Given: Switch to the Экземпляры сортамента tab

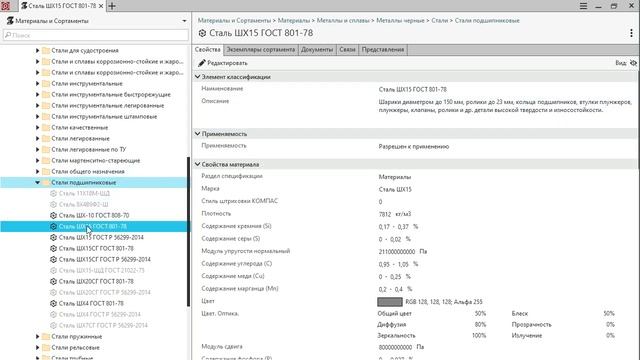Looking at the screenshot, I should (x=260, y=49).
